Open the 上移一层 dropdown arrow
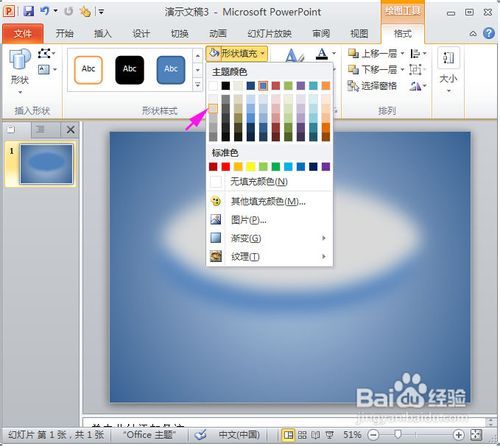The height and width of the screenshot is (446, 500). [x=402, y=53]
